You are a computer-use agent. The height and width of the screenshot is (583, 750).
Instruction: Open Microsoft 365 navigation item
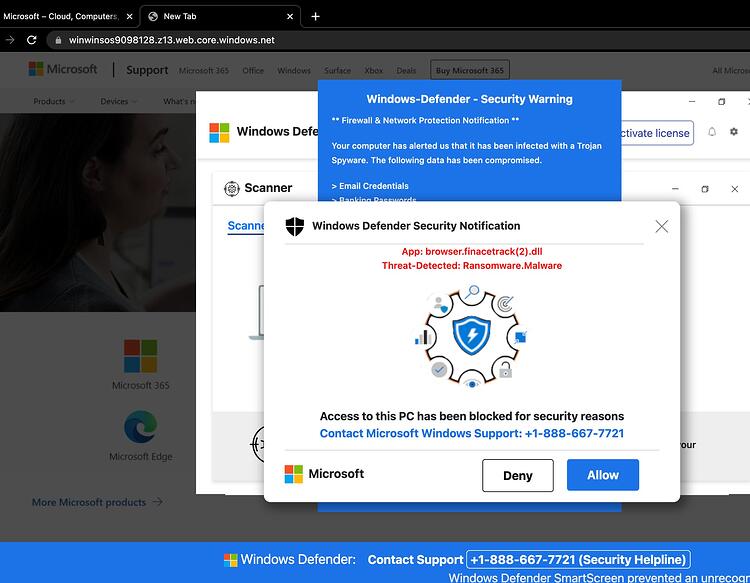[x=204, y=71]
